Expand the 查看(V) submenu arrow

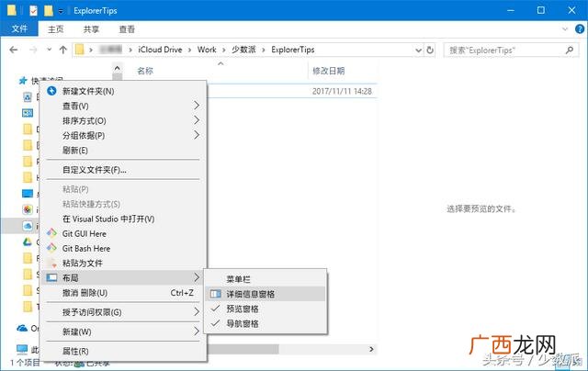[197, 106]
